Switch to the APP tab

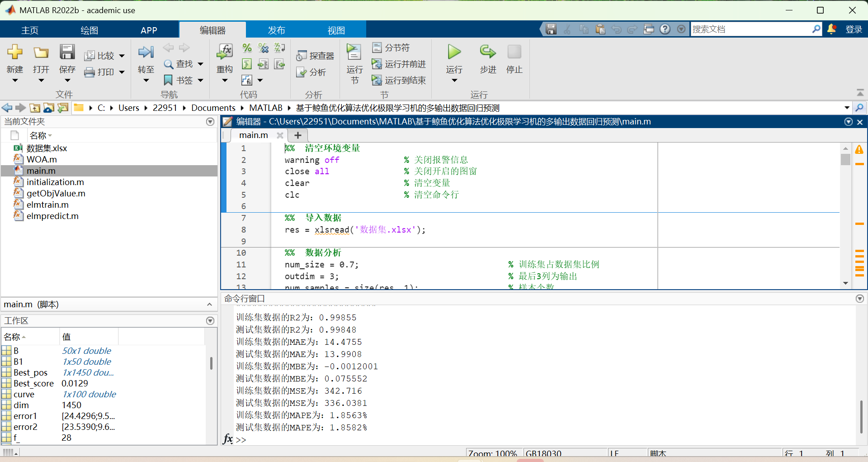149,30
